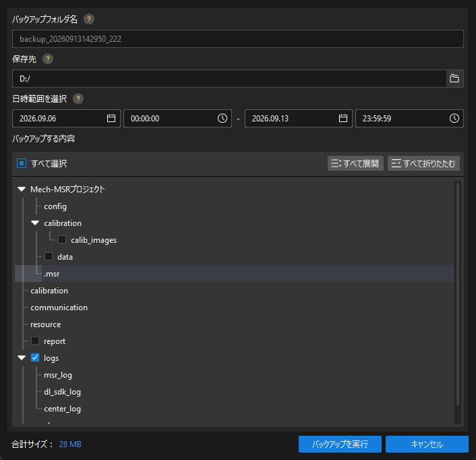Click the tree list vertical scrollbar
The width and height of the screenshot is (476, 460).
pyautogui.click(x=458, y=293)
